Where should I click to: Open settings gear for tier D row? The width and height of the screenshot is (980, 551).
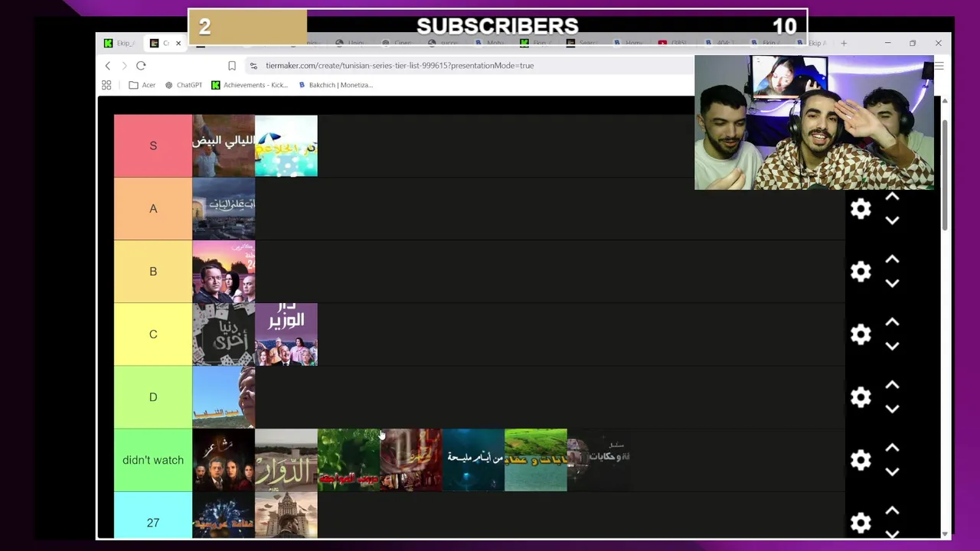click(861, 397)
